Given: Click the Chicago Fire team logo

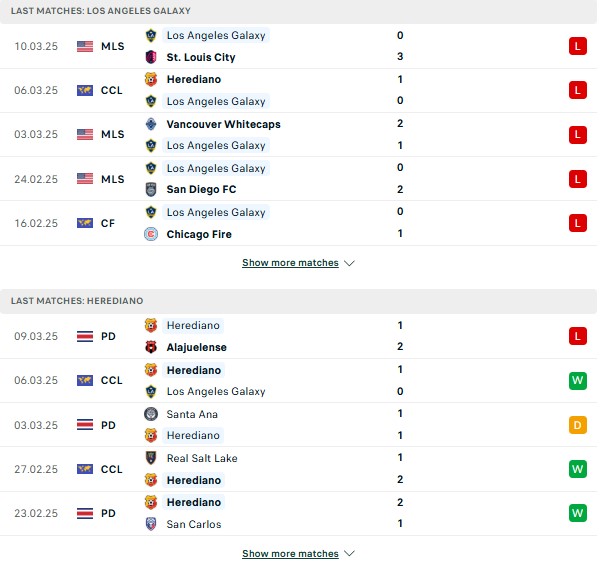Looking at the screenshot, I should tap(151, 234).
